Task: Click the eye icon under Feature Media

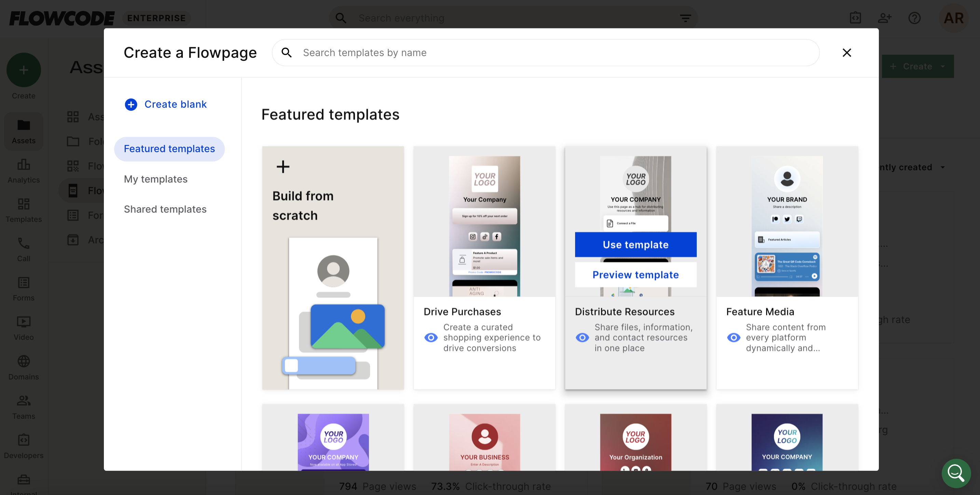Action: tap(734, 337)
